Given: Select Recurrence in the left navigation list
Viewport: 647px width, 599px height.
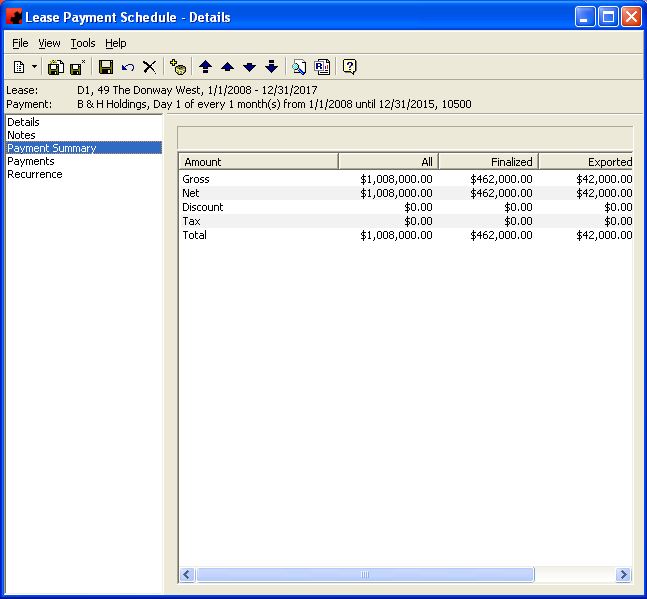Looking at the screenshot, I should pyautogui.click(x=34, y=174).
